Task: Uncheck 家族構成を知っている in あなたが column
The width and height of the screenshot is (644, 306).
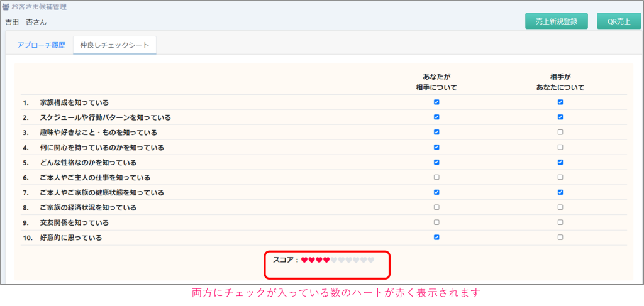Action: pos(436,102)
